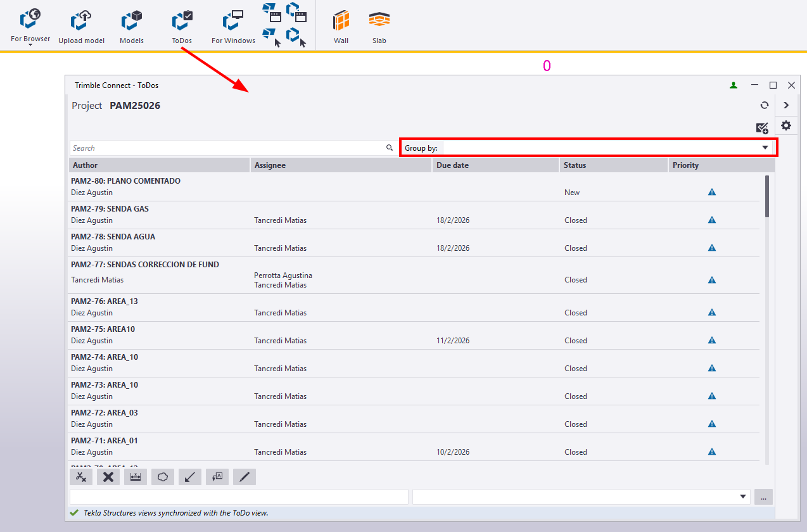Open the Models ribbon icon
Screen dimensions: 807x532
(x=132, y=27)
